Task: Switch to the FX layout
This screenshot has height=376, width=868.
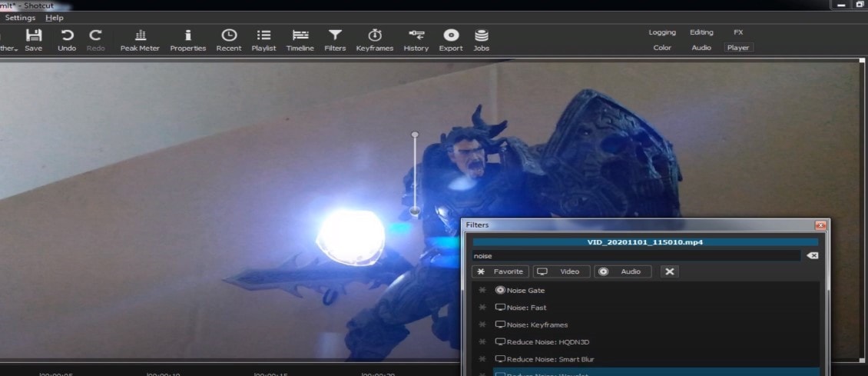Action: 738,32
